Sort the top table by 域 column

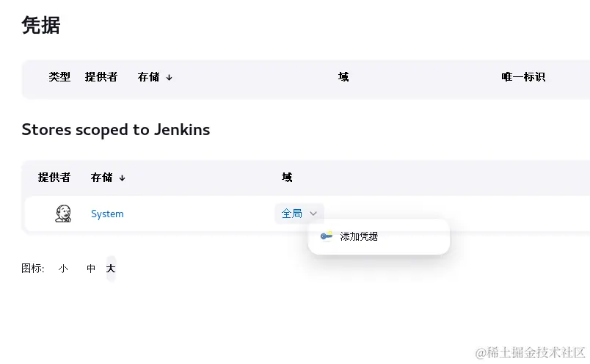point(343,77)
